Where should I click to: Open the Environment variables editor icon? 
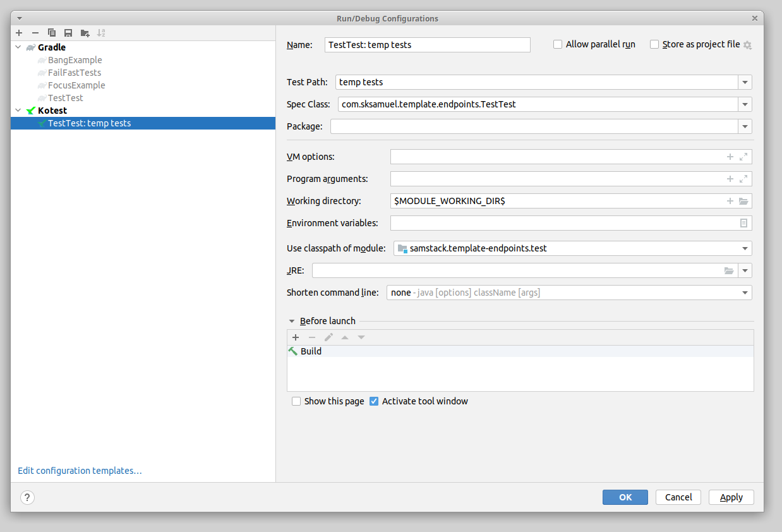tap(742, 222)
